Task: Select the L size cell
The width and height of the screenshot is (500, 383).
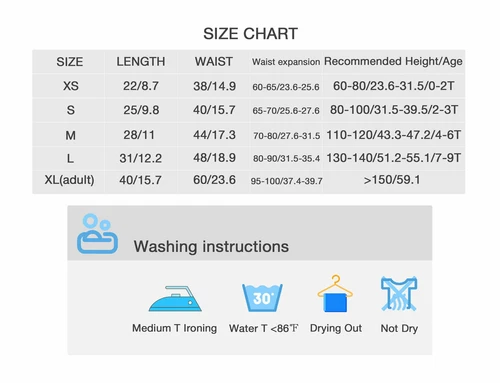Action: coord(70,158)
